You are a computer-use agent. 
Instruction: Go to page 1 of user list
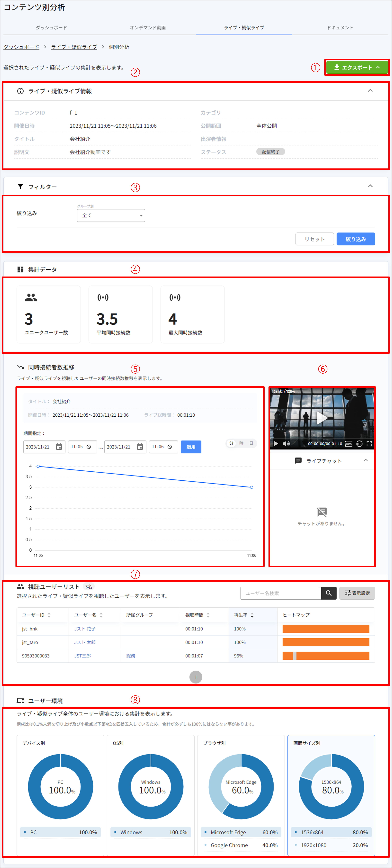coord(196,677)
